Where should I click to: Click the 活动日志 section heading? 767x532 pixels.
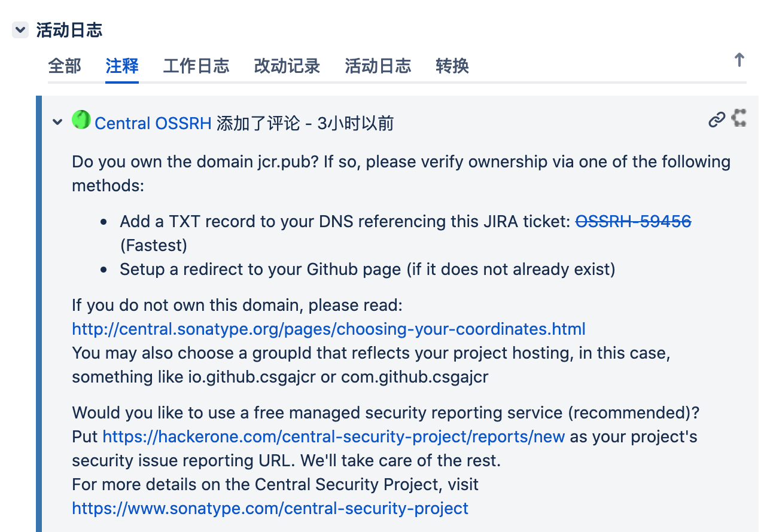pyautogui.click(x=69, y=30)
